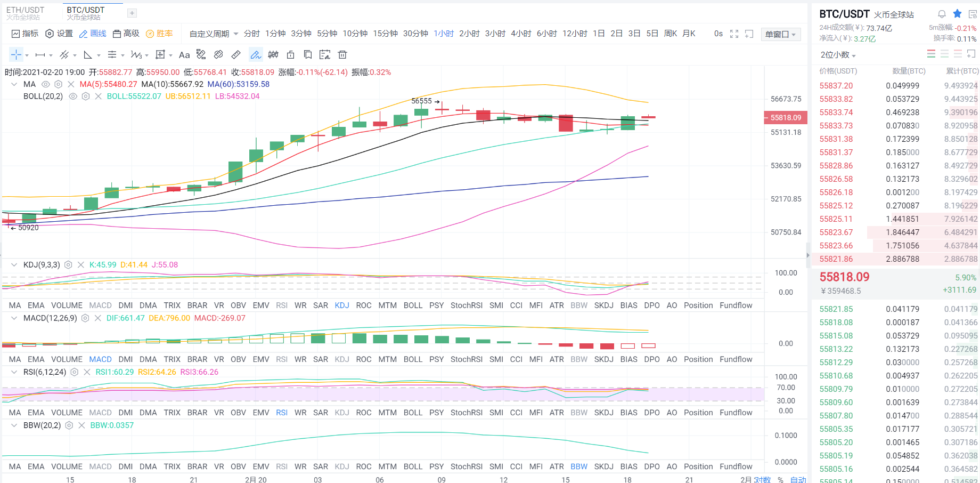Viewport: 980px width, 483px height.
Task: Open the KDJ(9,3,3) settings gear
Action: pos(69,264)
